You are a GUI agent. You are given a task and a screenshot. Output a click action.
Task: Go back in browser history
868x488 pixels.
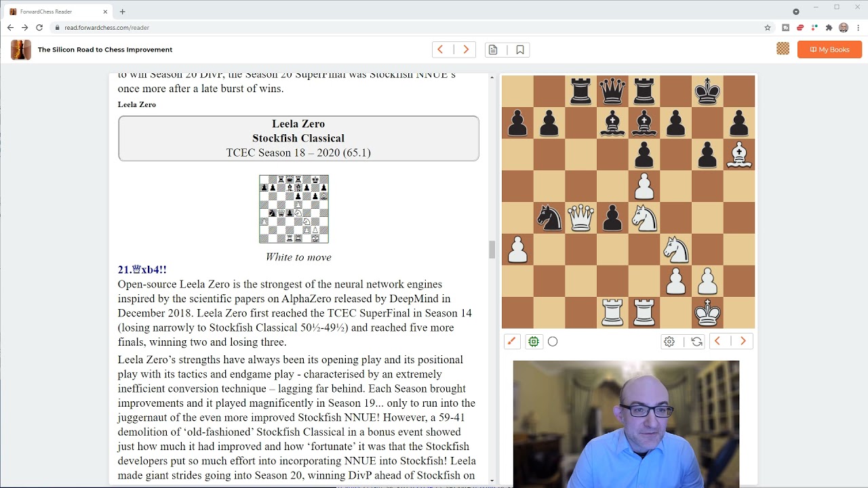click(10, 28)
